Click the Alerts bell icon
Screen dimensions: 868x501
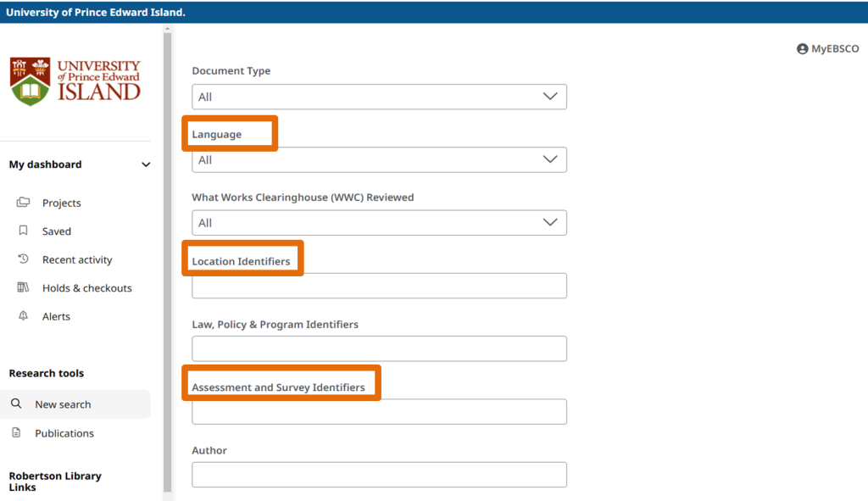(x=25, y=316)
